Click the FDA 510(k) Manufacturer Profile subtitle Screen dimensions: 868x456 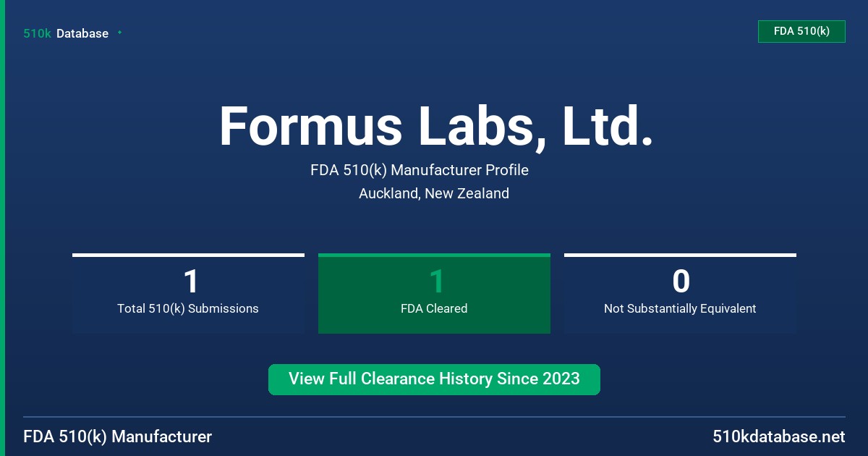(420, 170)
